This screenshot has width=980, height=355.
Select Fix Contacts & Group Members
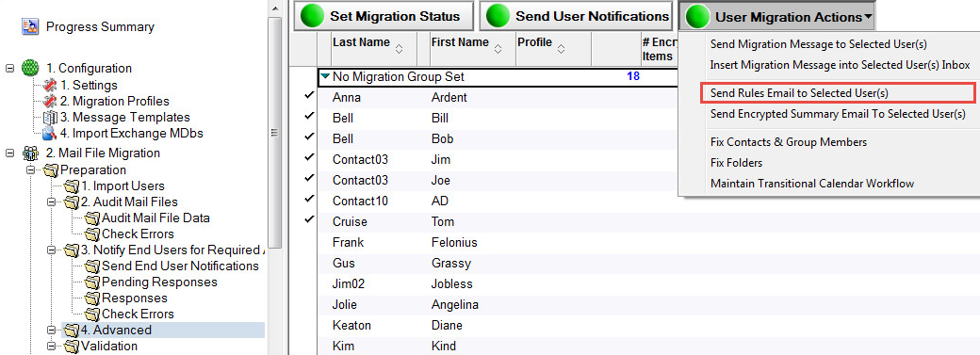pyautogui.click(x=788, y=142)
